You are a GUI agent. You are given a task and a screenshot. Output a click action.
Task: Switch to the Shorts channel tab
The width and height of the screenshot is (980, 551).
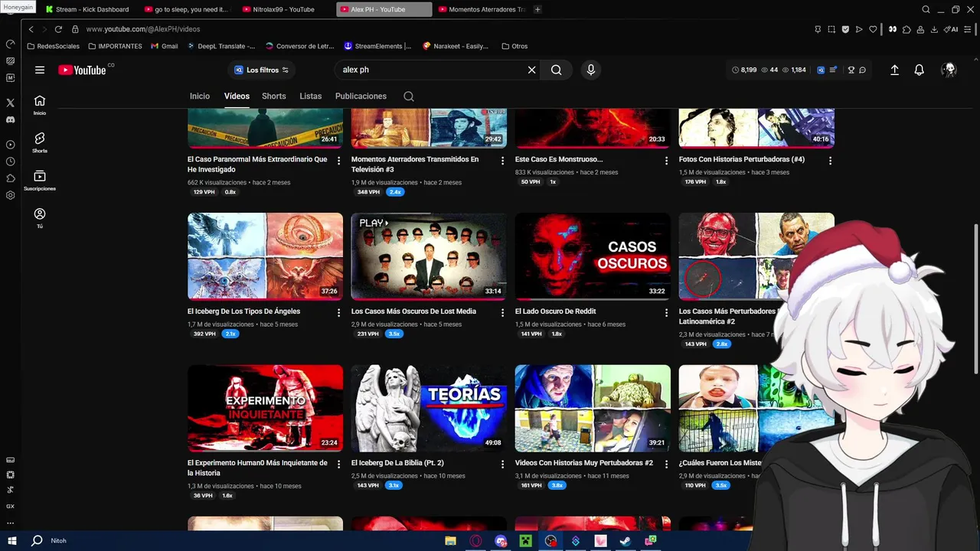273,96
